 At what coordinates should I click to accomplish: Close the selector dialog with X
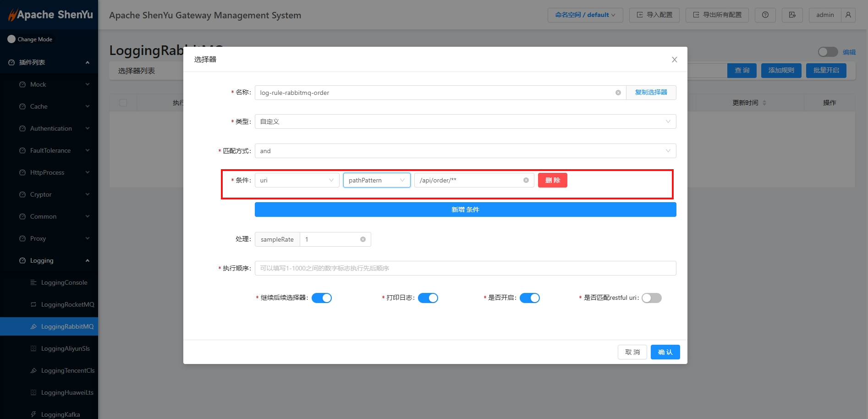point(674,60)
